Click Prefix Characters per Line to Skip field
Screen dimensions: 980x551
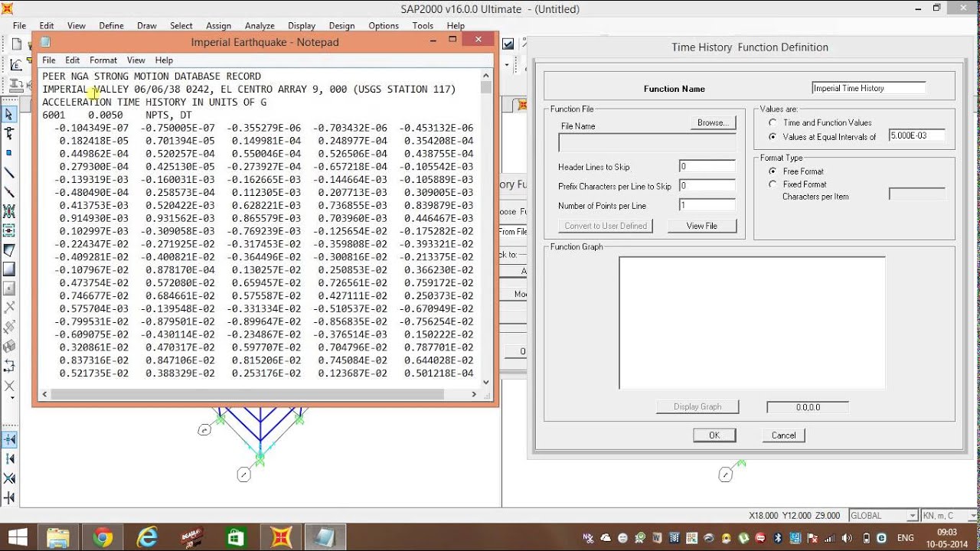pyautogui.click(x=707, y=185)
